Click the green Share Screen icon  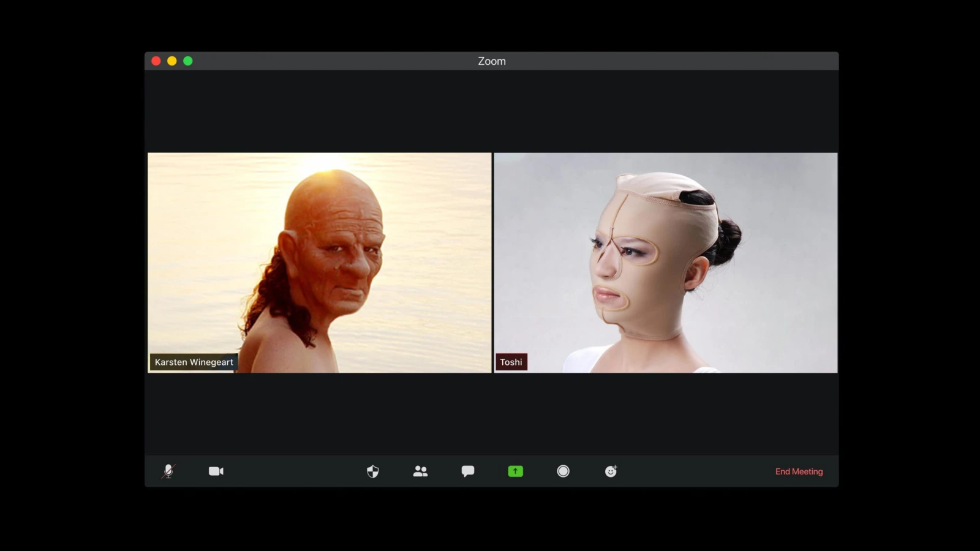point(515,471)
